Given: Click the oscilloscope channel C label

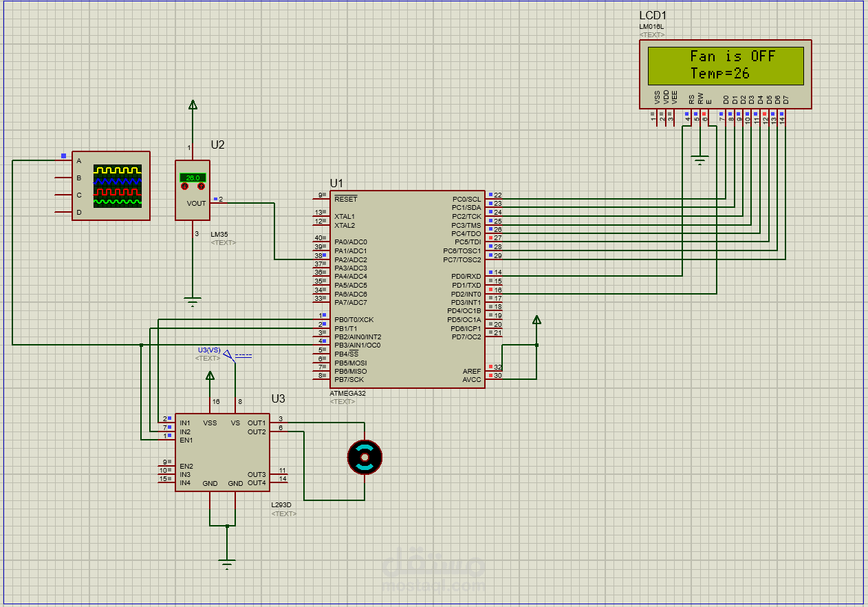Looking at the screenshot, I should coord(78,195).
